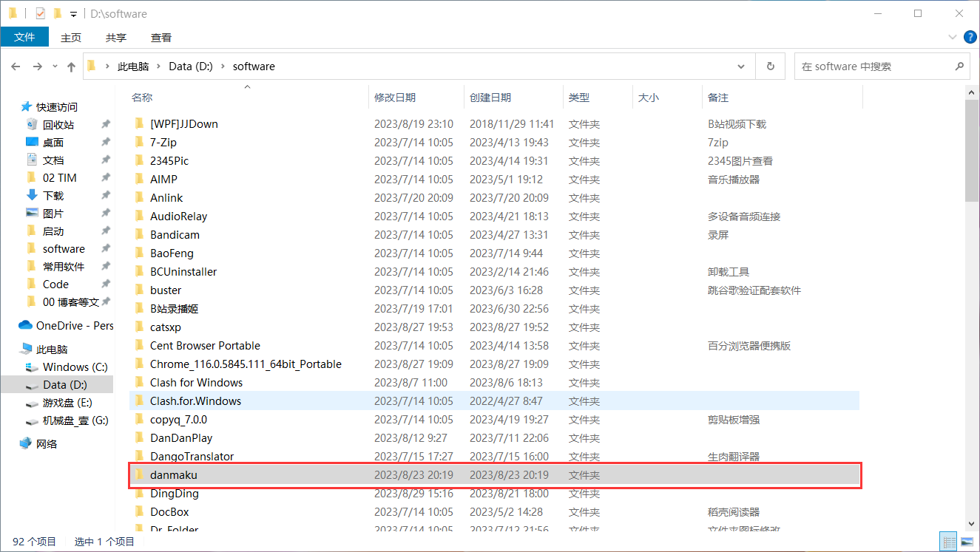Navigate forward with the forward arrow

pyautogui.click(x=38, y=67)
